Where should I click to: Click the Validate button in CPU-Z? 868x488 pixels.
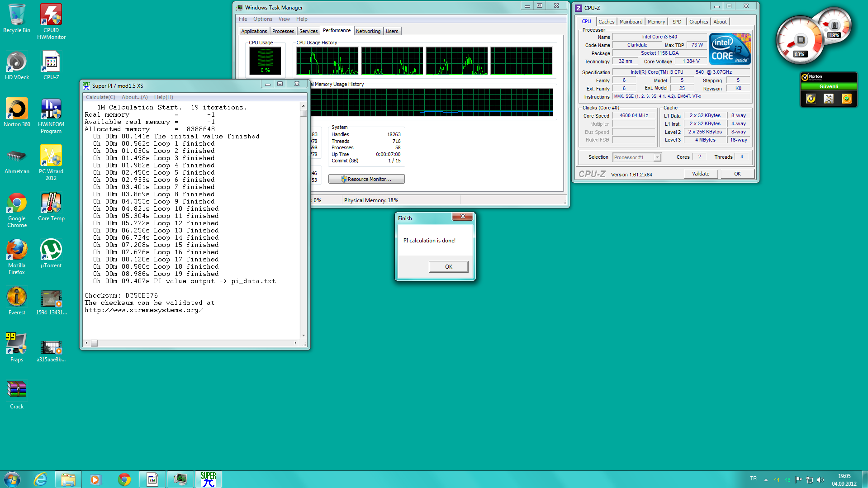[701, 174]
